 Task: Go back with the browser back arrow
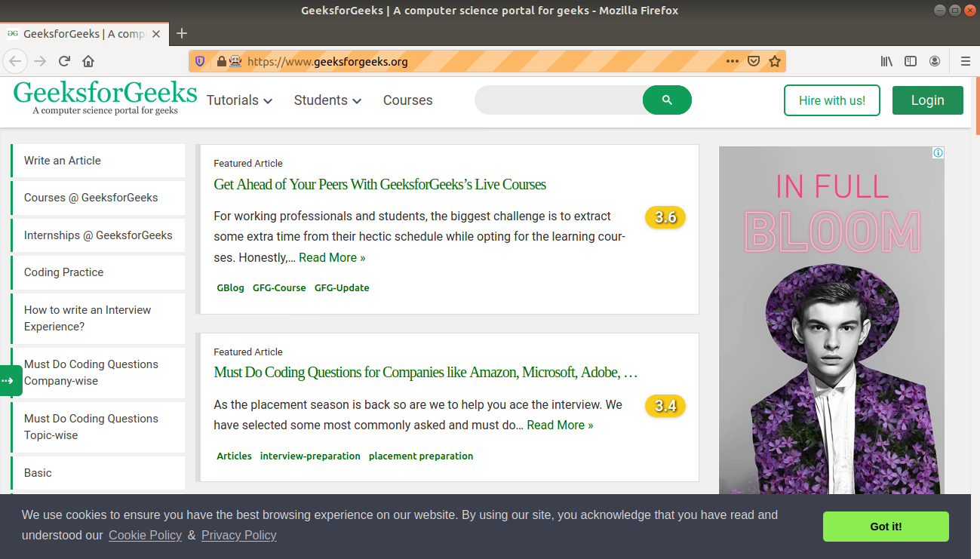[x=16, y=61]
